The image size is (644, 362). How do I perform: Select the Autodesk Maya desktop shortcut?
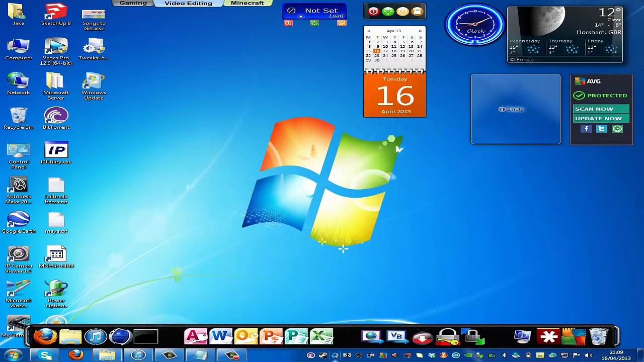point(19,191)
